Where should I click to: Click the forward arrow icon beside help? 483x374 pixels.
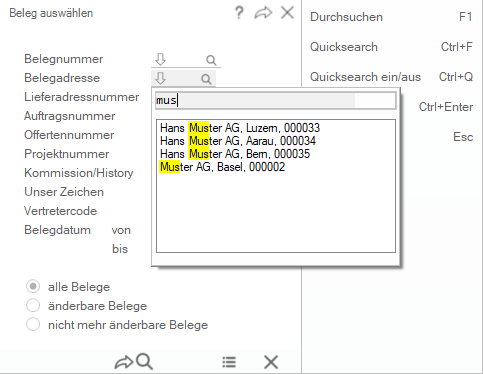coord(263,13)
